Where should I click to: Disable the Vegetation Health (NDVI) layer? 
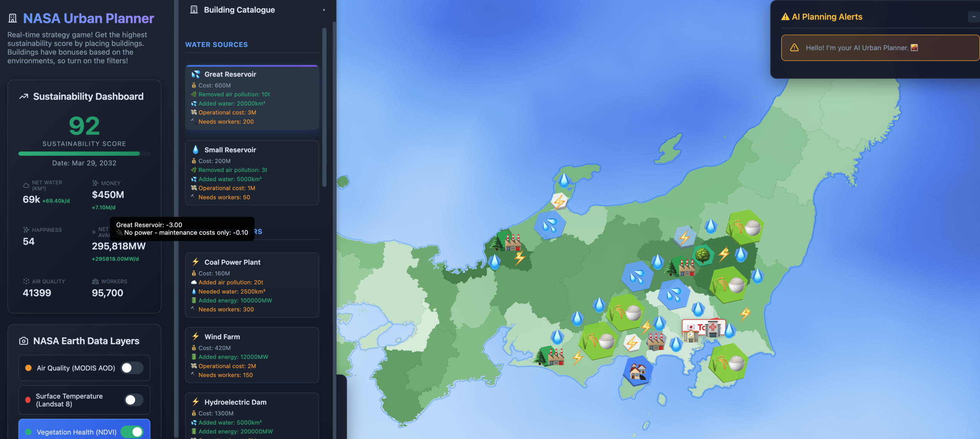(x=132, y=432)
